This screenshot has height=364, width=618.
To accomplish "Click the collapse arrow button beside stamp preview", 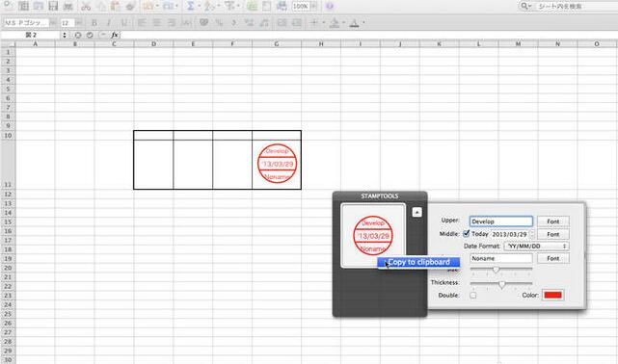I will coord(417,212).
